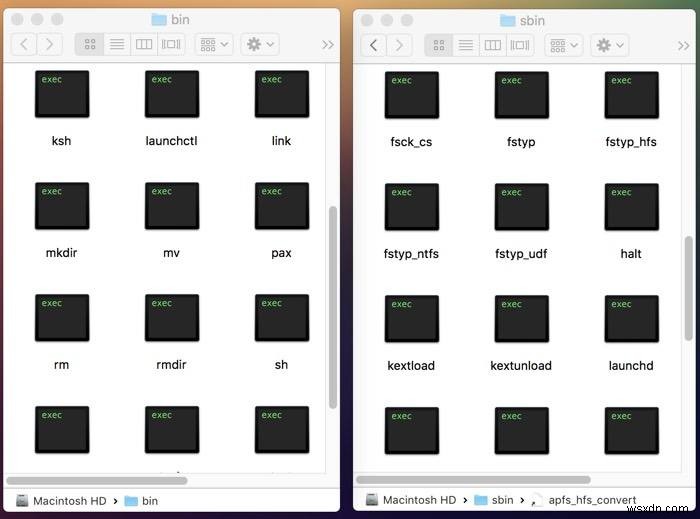Select the mkdir executable icon
The height and width of the screenshot is (519, 700).
coord(62,206)
